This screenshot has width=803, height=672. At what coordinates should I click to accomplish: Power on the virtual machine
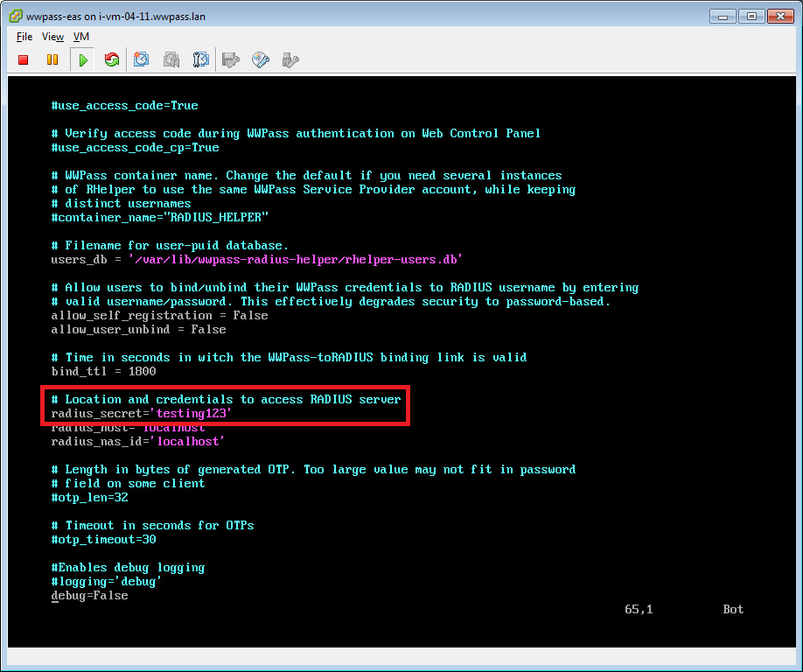(82, 59)
